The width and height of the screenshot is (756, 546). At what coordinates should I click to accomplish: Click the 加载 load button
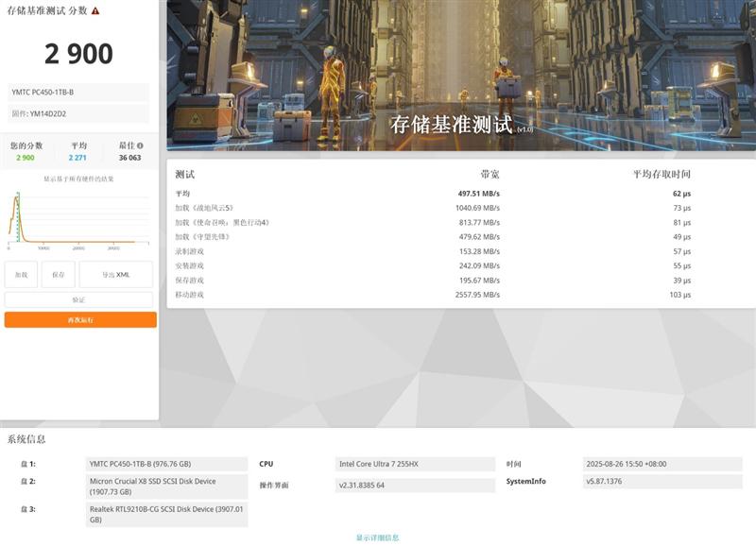(x=21, y=274)
